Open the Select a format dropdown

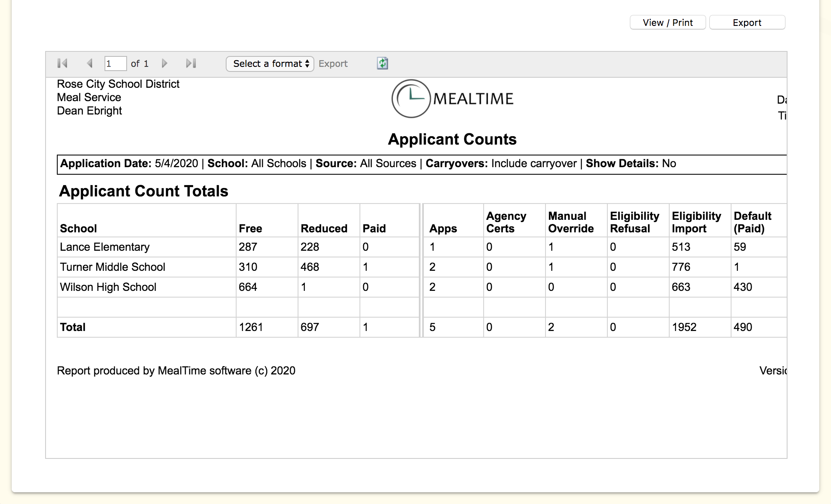coord(270,64)
